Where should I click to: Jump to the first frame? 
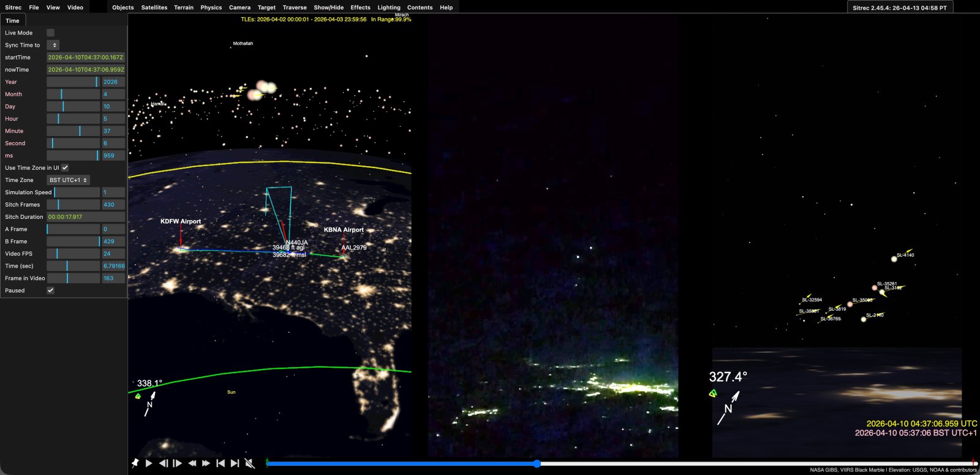point(221,463)
